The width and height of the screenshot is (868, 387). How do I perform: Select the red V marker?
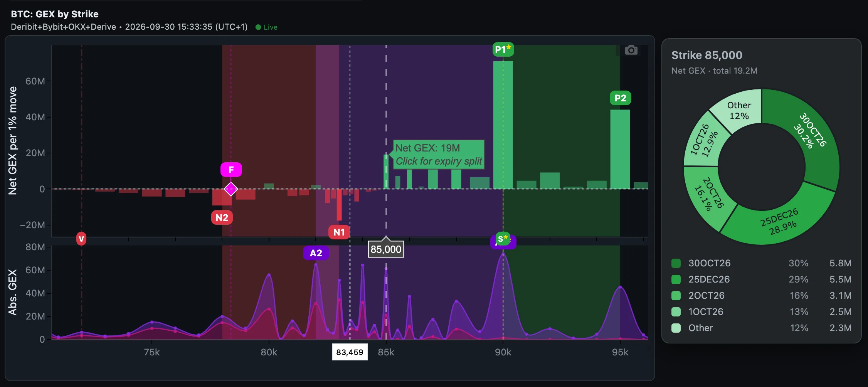click(81, 239)
